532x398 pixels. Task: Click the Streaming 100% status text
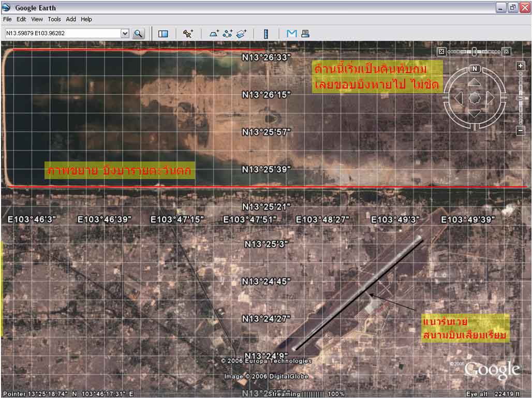pyautogui.click(x=306, y=394)
